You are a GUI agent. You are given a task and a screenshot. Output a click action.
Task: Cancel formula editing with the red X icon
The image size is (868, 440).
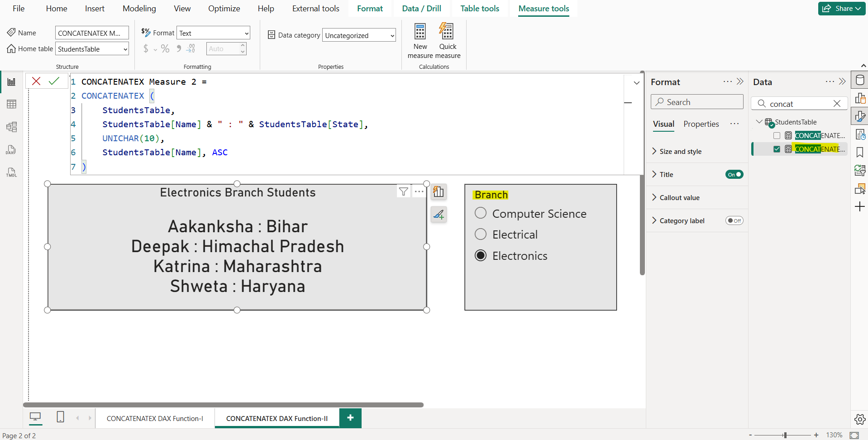pyautogui.click(x=36, y=81)
